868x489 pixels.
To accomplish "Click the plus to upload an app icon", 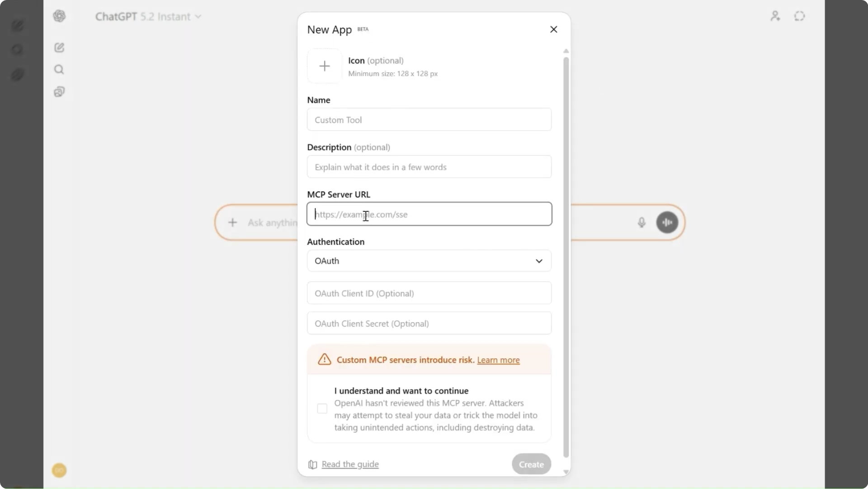I will click(324, 66).
